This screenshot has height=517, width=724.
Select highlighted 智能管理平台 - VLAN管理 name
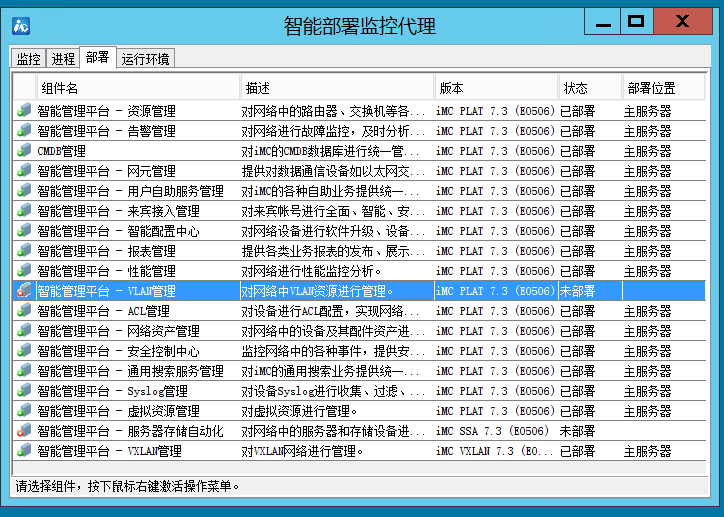(x=107, y=291)
